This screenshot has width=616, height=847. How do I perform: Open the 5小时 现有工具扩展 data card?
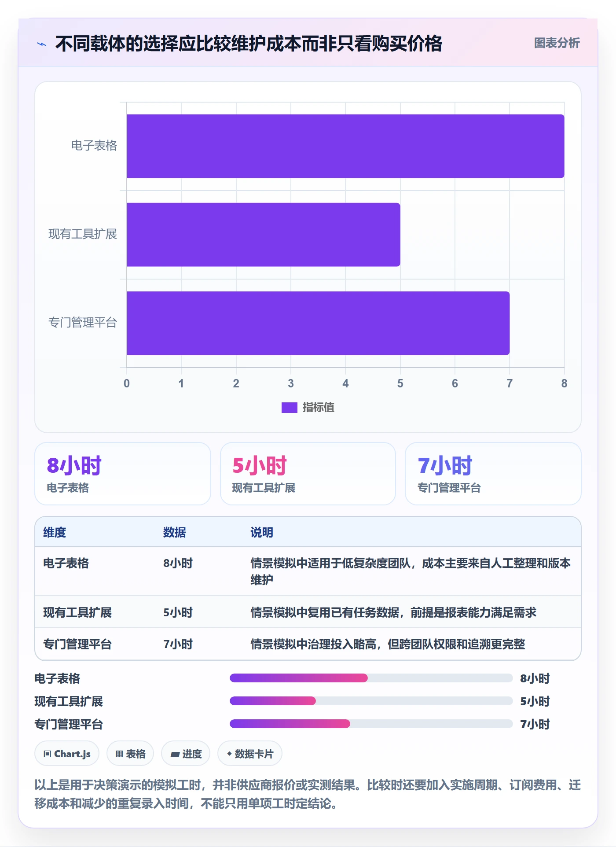click(x=308, y=474)
